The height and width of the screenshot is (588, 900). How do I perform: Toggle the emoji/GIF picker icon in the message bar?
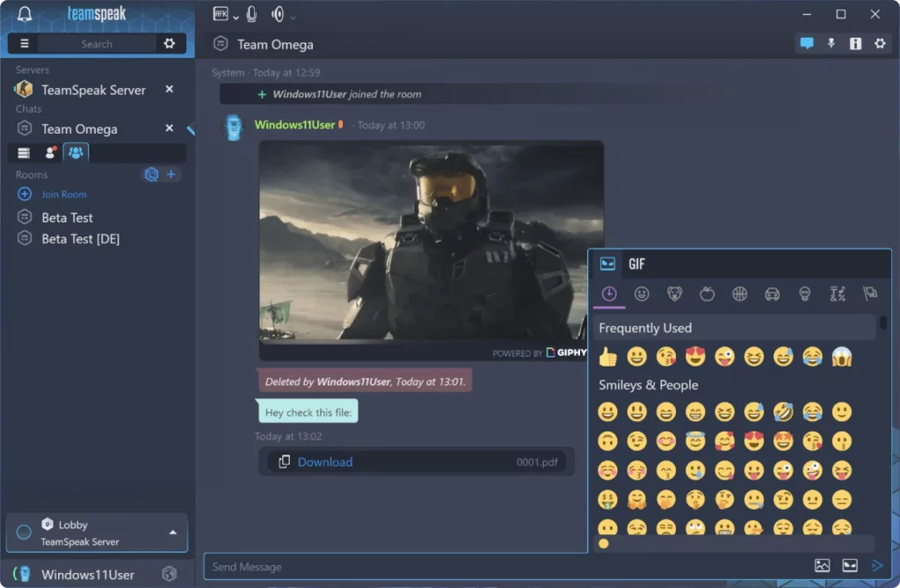pos(850,566)
